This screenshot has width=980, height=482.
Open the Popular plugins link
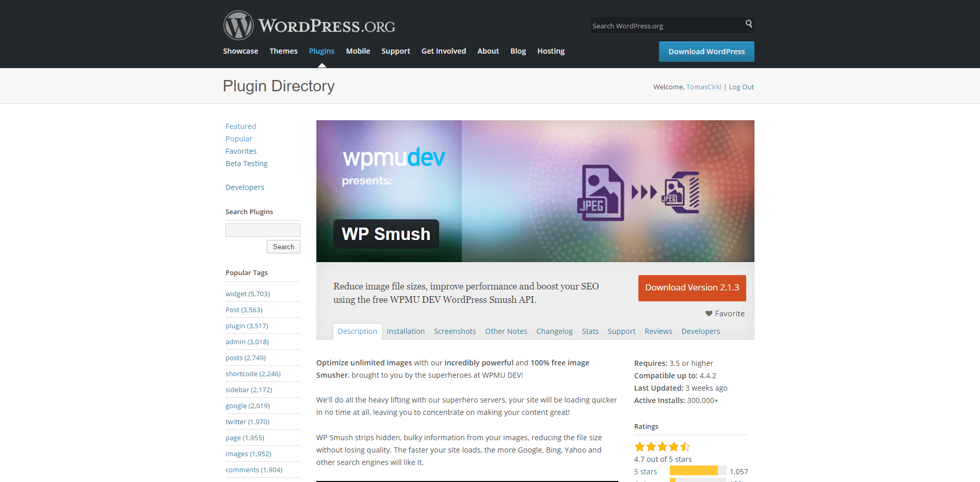click(x=239, y=139)
